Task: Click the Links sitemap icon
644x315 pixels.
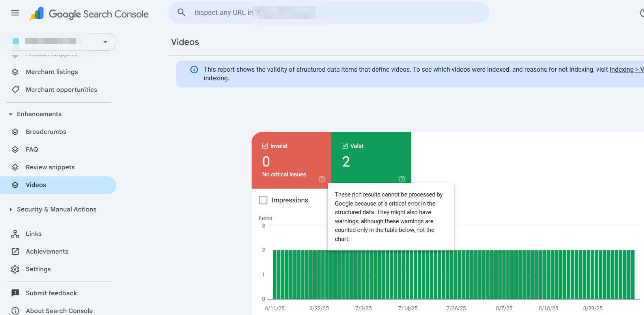Action: (x=15, y=234)
